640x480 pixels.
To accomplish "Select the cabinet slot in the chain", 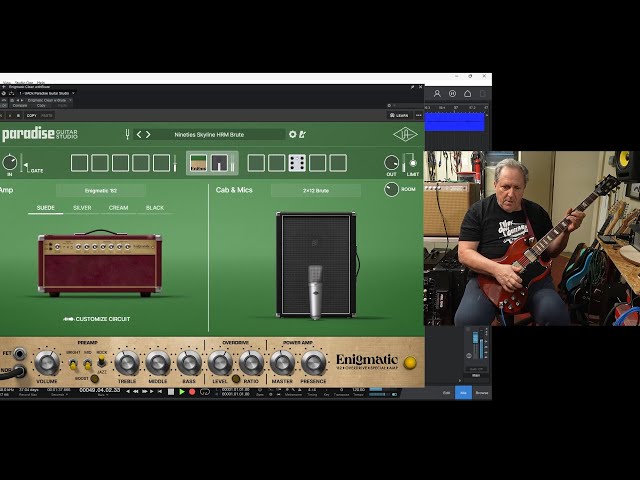I will 219,163.
